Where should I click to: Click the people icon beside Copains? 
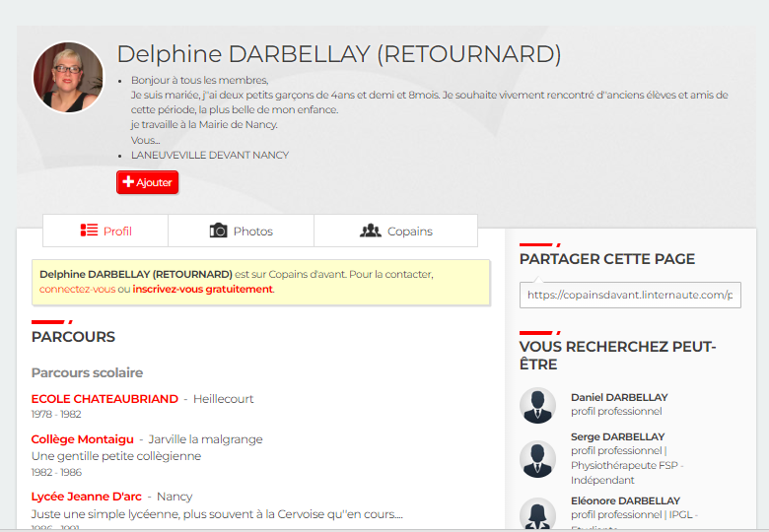click(x=371, y=231)
